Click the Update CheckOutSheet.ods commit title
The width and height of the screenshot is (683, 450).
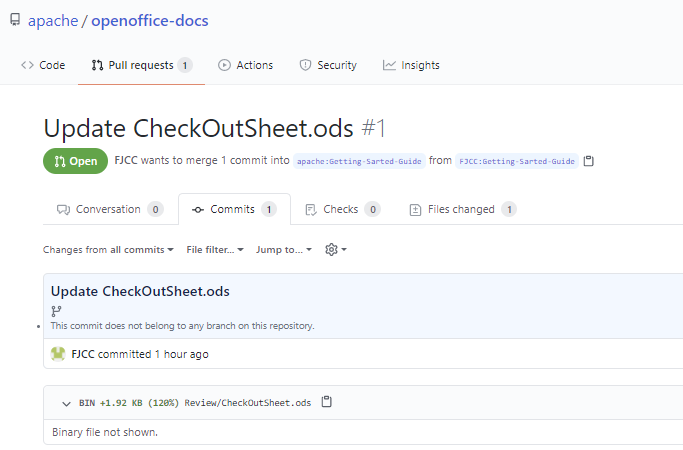point(140,291)
